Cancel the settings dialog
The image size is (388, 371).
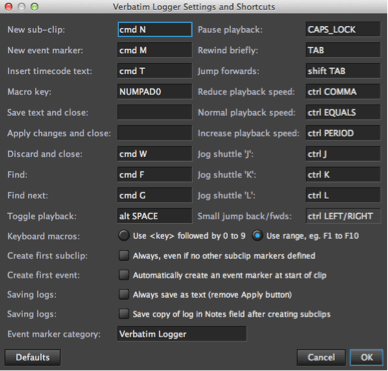321,357
